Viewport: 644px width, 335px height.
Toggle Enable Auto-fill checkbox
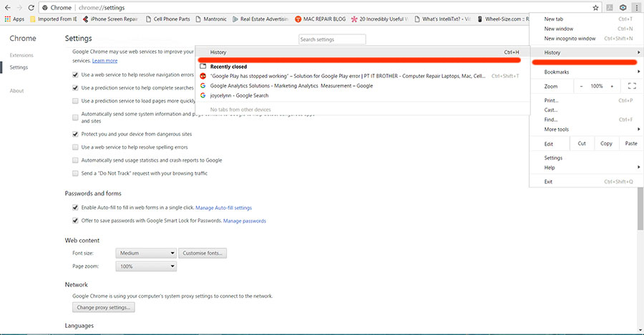(75, 208)
